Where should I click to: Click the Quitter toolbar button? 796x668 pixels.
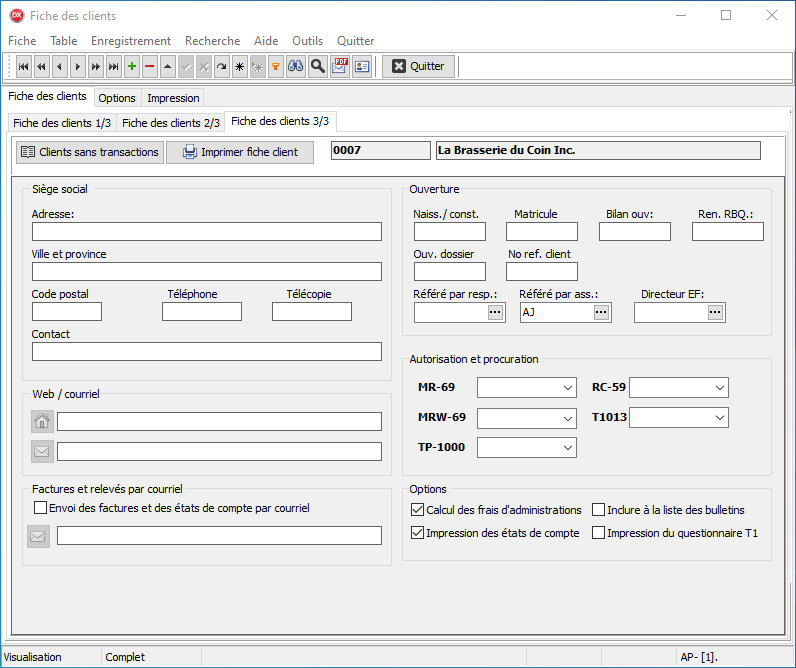pyautogui.click(x=418, y=66)
